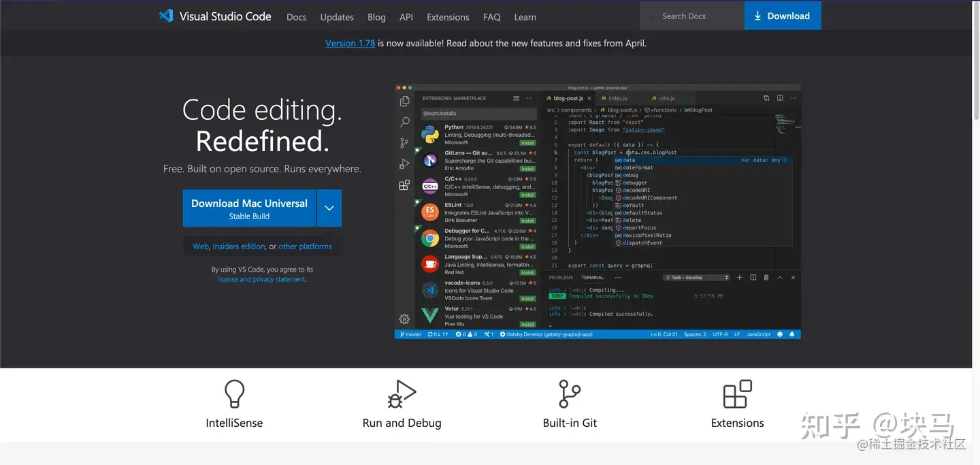Open Source Control icon in activity bar

click(404, 143)
